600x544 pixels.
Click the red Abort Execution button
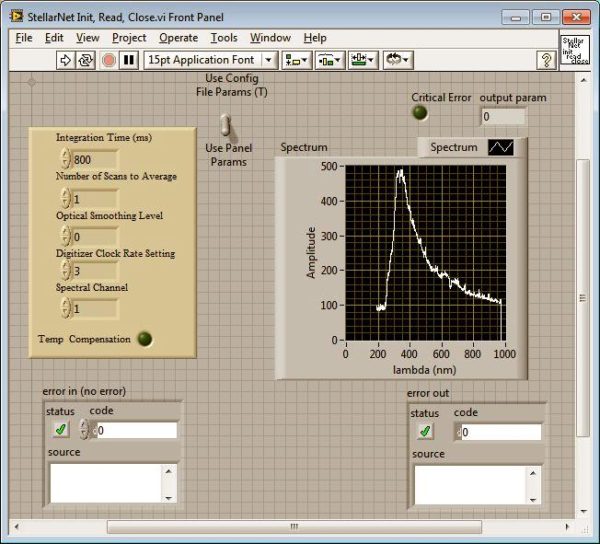109,60
